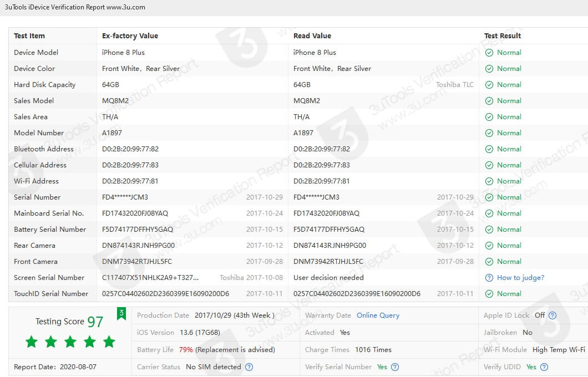The image size is (588, 377).
Task: Click the screen serial number C117407X51NHLK2A9+T327...
Action: 150,278
